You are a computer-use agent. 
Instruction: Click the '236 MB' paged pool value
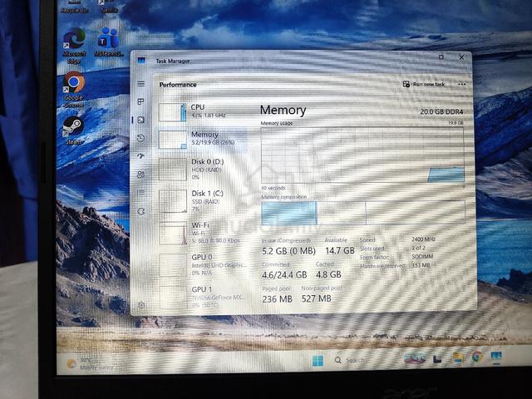[x=277, y=299]
